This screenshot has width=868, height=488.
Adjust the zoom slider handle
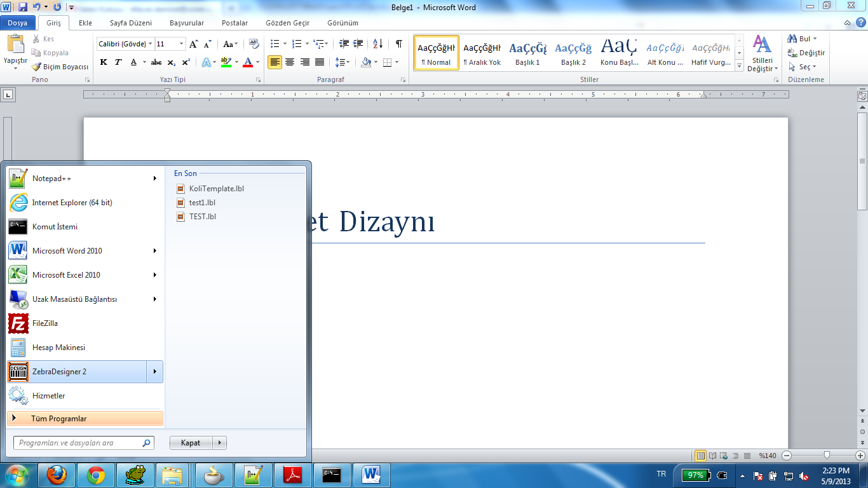point(827,456)
